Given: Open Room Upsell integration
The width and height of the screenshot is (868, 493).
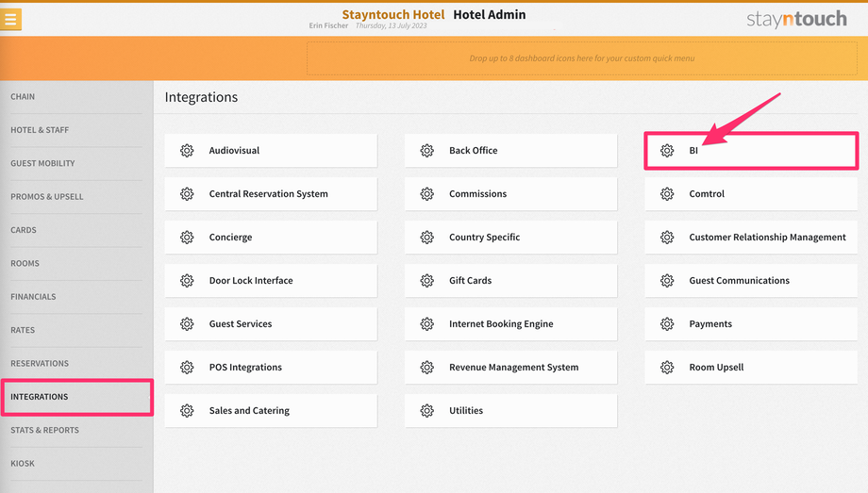Looking at the screenshot, I should coord(751,368).
